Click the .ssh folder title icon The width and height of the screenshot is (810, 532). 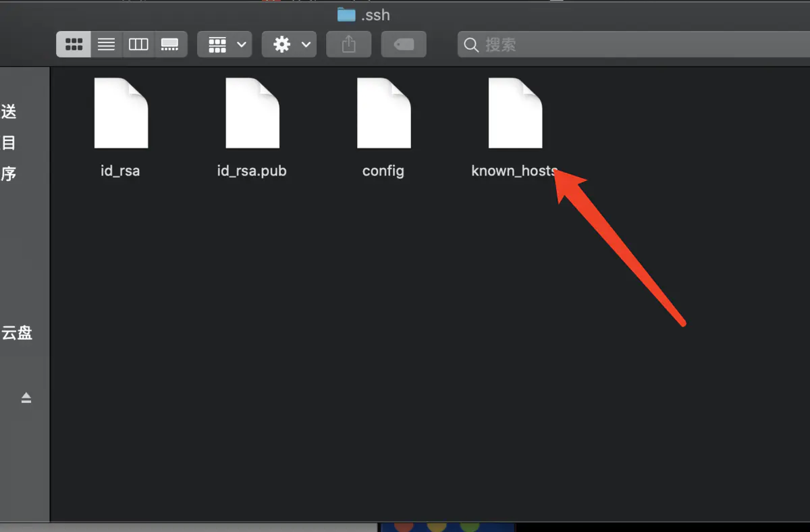pyautogui.click(x=346, y=14)
